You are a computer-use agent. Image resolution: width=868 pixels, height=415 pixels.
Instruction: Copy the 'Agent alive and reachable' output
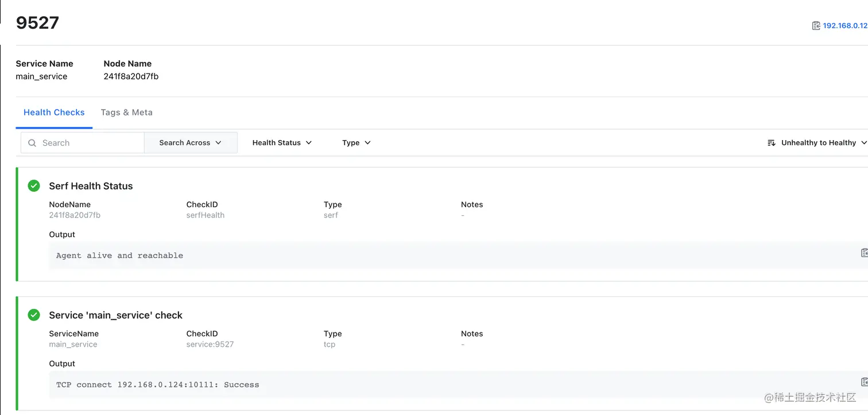tap(864, 253)
